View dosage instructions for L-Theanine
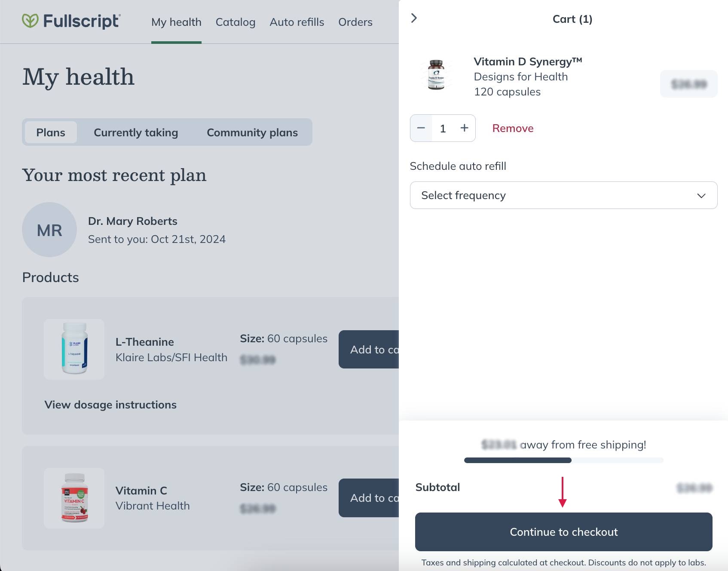Image resolution: width=728 pixels, height=571 pixels. pyautogui.click(x=110, y=405)
